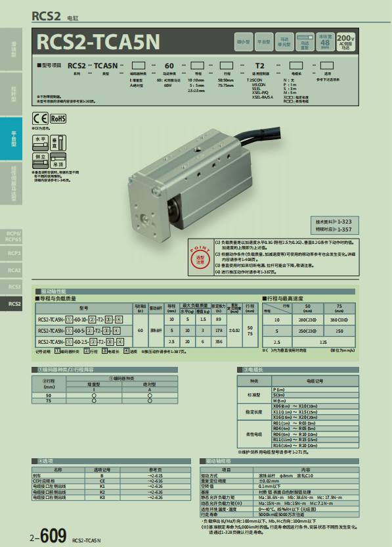Click the 平台型 feature badge in header

(264, 42)
